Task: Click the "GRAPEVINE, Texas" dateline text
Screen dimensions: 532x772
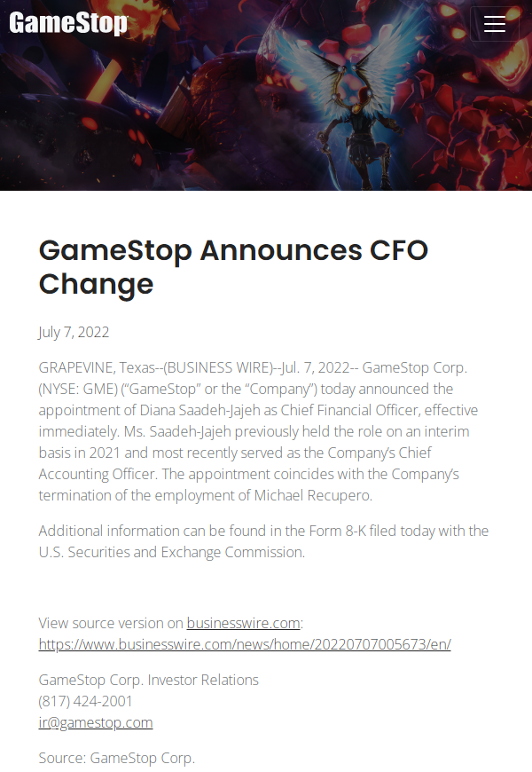Action: [x=90, y=367]
